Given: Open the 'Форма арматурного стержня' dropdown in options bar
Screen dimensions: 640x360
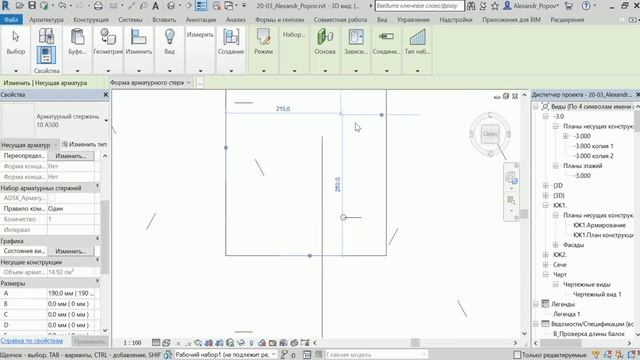Looking at the screenshot, I should tap(151, 82).
